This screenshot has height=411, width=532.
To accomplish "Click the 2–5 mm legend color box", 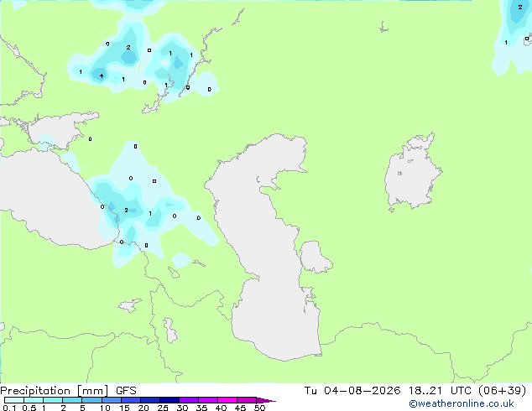I will coord(72,400).
